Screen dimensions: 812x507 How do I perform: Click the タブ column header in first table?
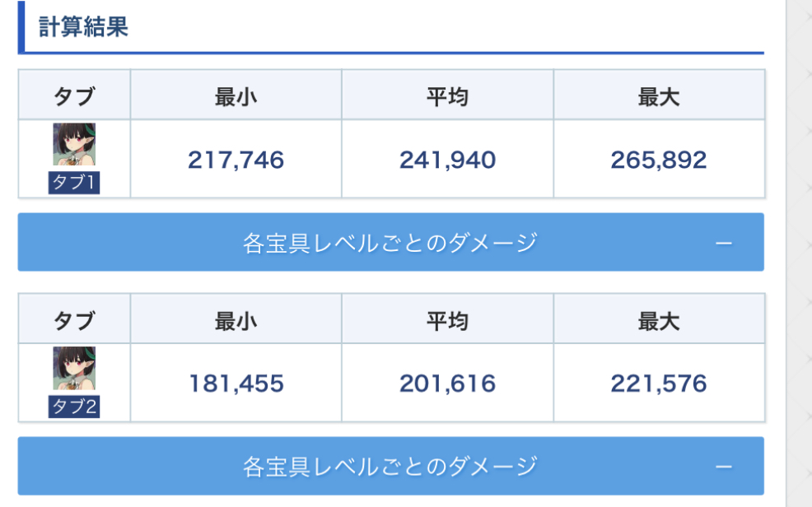(74, 96)
